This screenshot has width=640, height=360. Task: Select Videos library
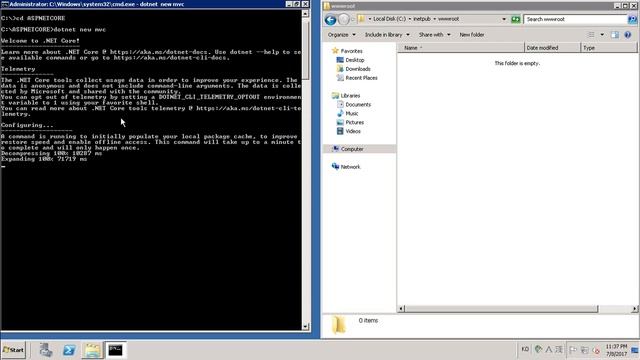pyautogui.click(x=348, y=131)
